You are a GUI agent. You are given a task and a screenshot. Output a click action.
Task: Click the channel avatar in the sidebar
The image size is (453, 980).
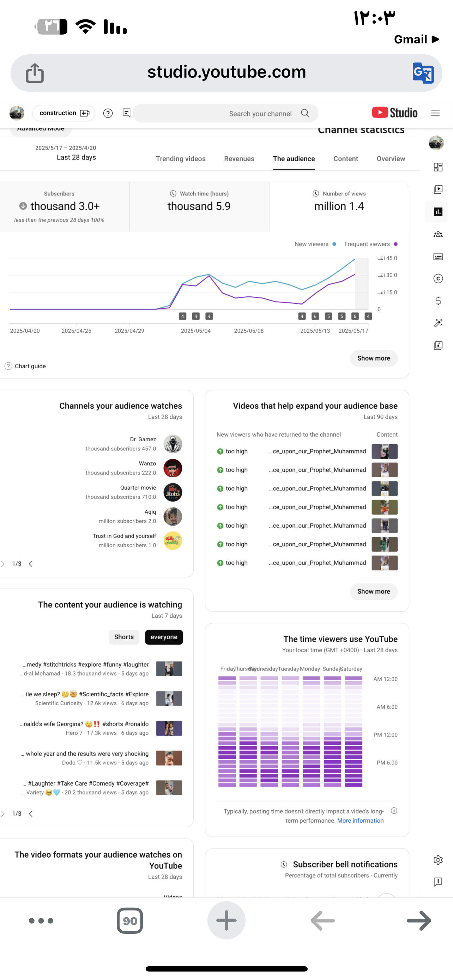click(436, 143)
